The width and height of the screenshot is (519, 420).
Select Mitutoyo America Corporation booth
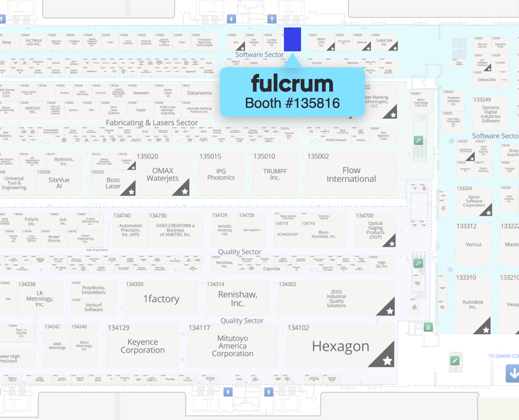pos(233,345)
